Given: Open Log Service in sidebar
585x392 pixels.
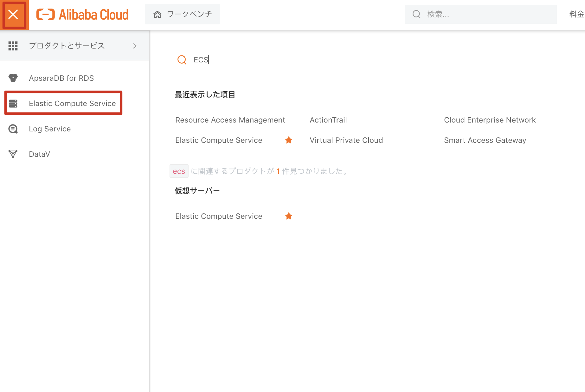Looking at the screenshot, I should pos(50,129).
